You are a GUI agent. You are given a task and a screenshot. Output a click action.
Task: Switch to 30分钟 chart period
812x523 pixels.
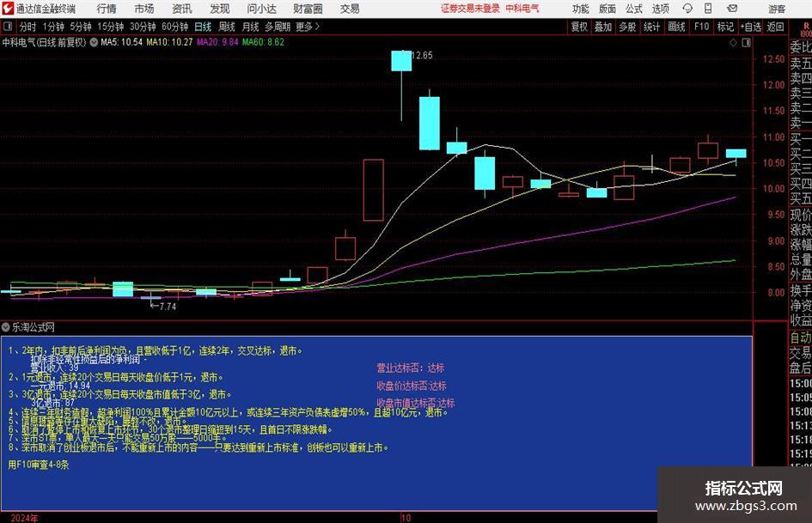click(143, 27)
